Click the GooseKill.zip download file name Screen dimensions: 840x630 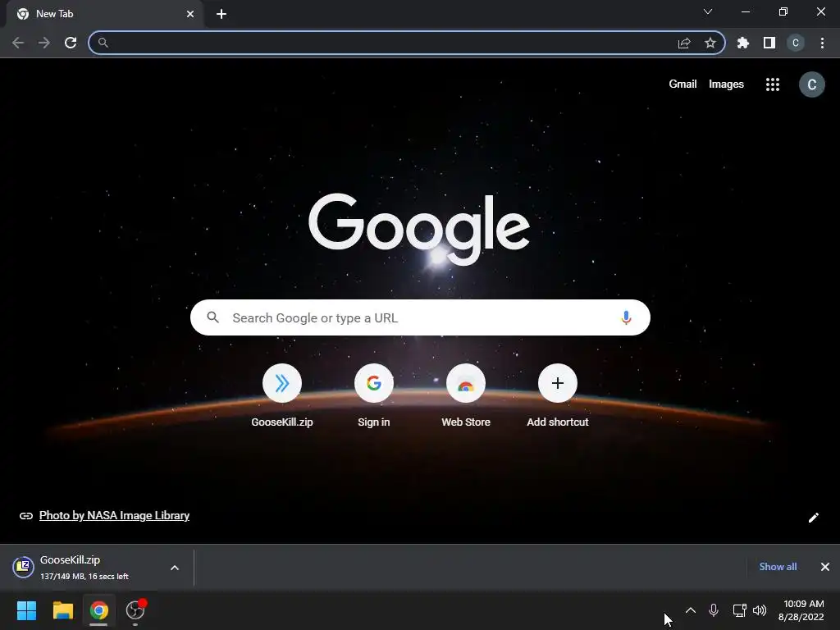[71, 559]
